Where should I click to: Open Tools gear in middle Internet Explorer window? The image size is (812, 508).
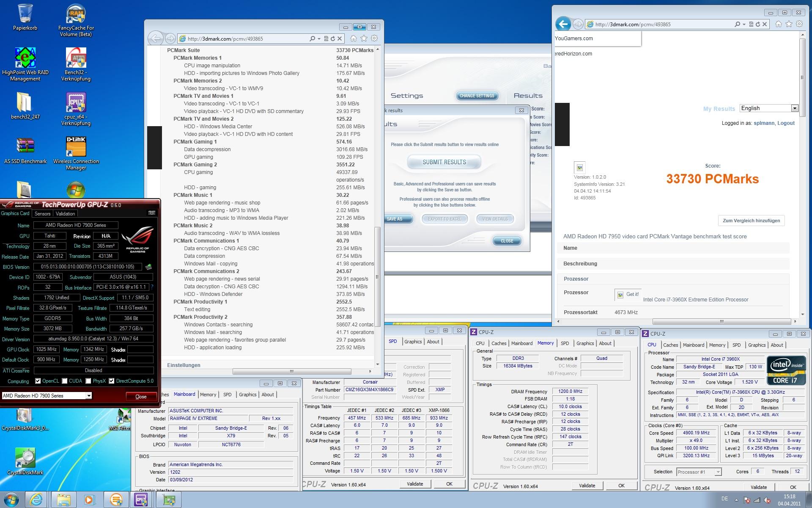click(374, 39)
